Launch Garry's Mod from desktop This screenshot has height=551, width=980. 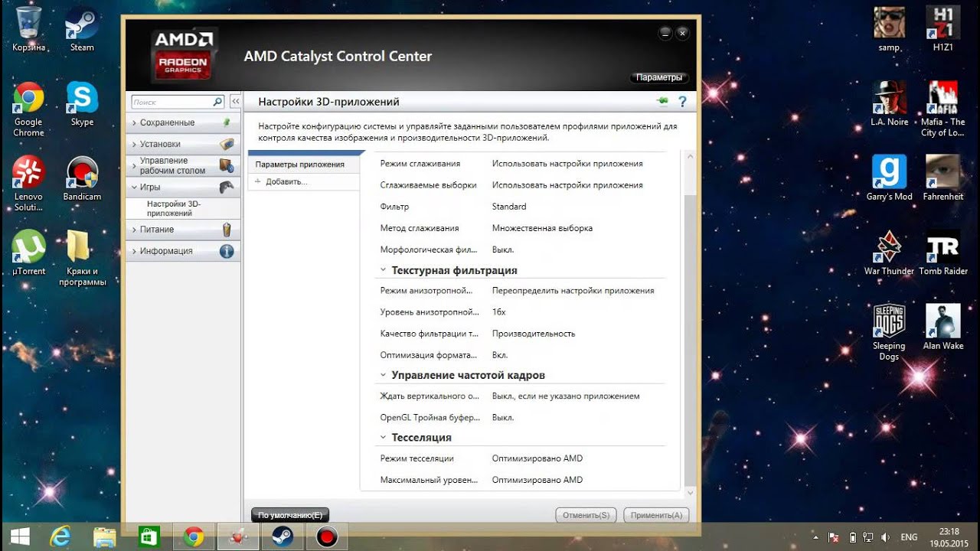(889, 178)
